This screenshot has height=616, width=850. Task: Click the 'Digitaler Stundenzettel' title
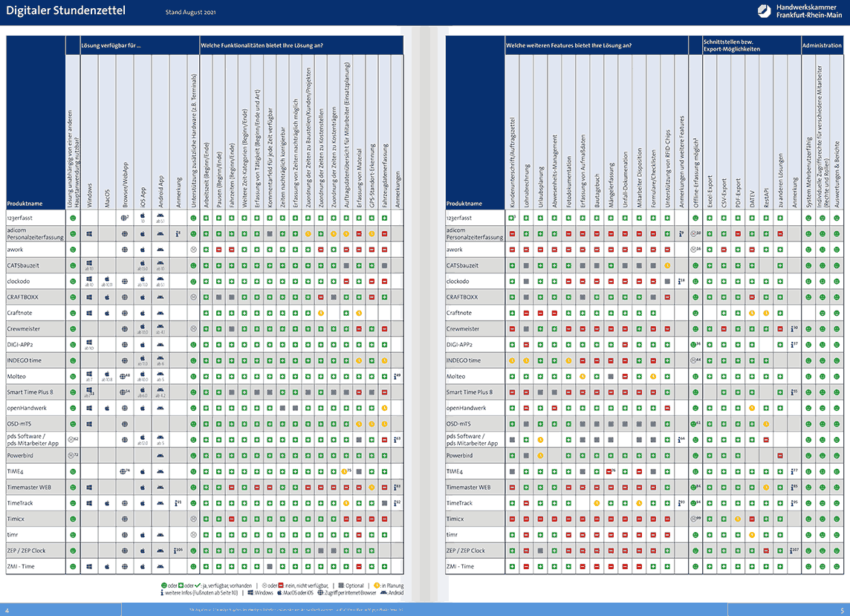point(65,11)
